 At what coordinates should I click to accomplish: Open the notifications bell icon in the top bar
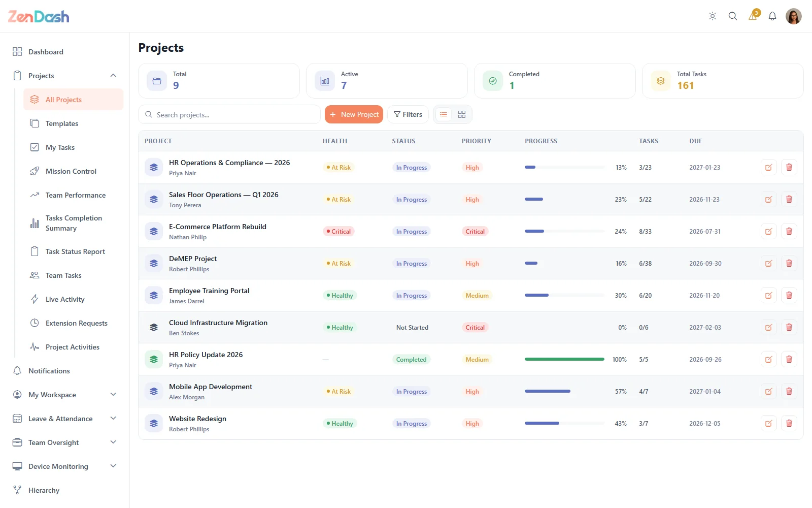(x=772, y=16)
